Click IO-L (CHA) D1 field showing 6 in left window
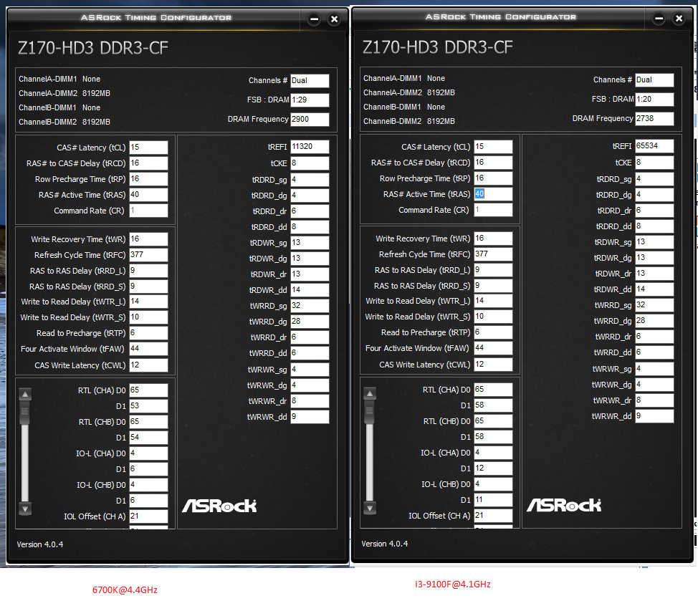The image size is (698, 616). point(148,469)
